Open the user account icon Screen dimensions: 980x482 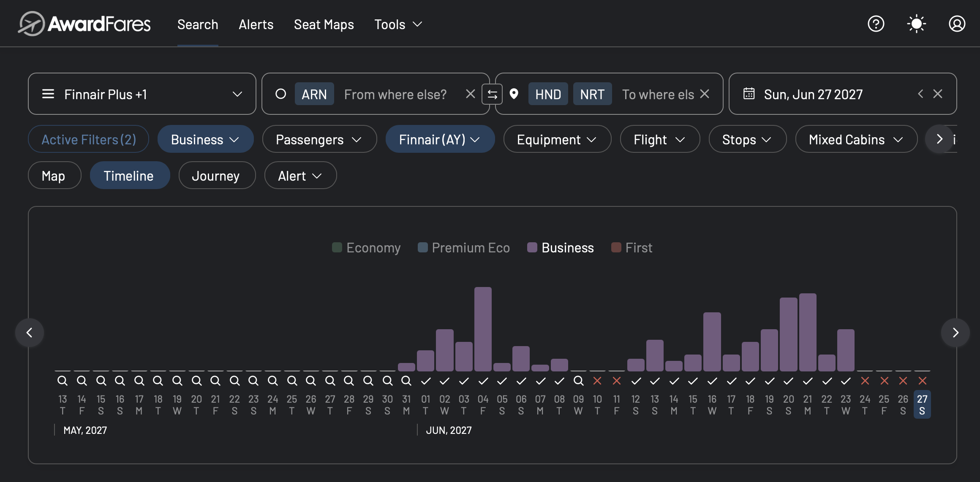(x=957, y=24)
